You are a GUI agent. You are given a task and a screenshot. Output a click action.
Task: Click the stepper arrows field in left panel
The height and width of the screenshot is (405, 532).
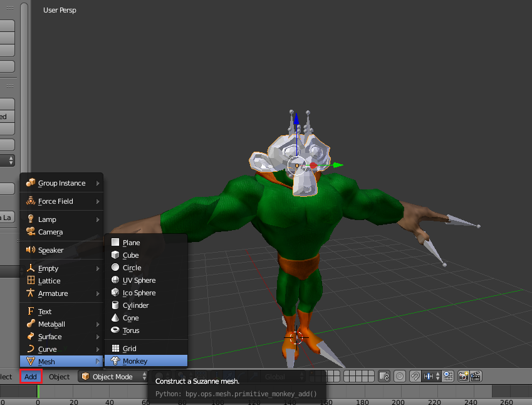click(8, 160)
